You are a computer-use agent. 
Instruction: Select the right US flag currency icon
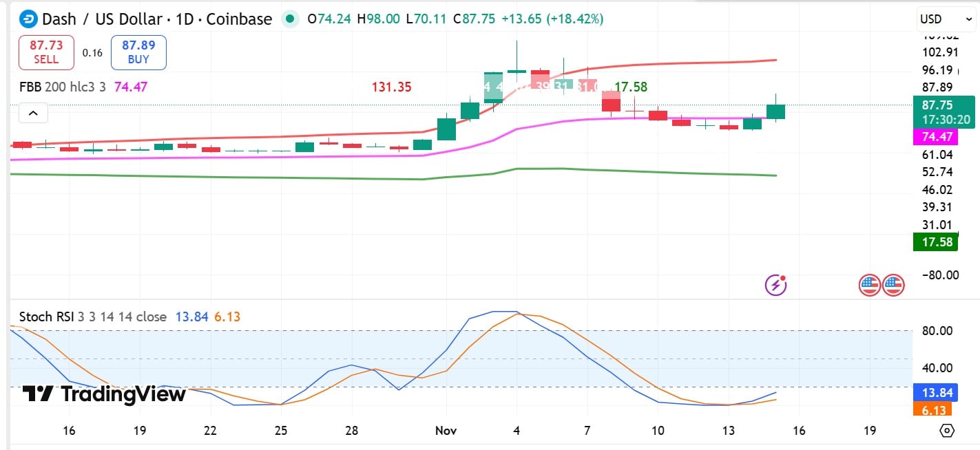tap(893, 285)
